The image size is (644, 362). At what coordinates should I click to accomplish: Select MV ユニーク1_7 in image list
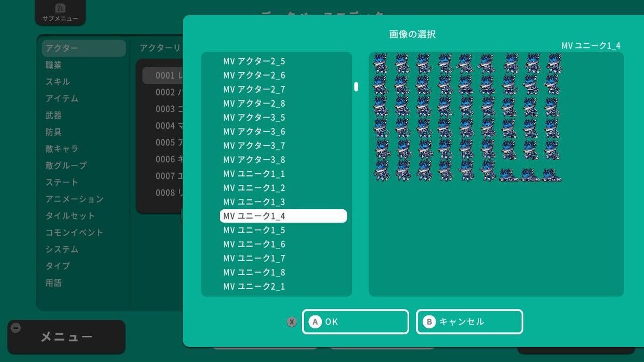283,259
